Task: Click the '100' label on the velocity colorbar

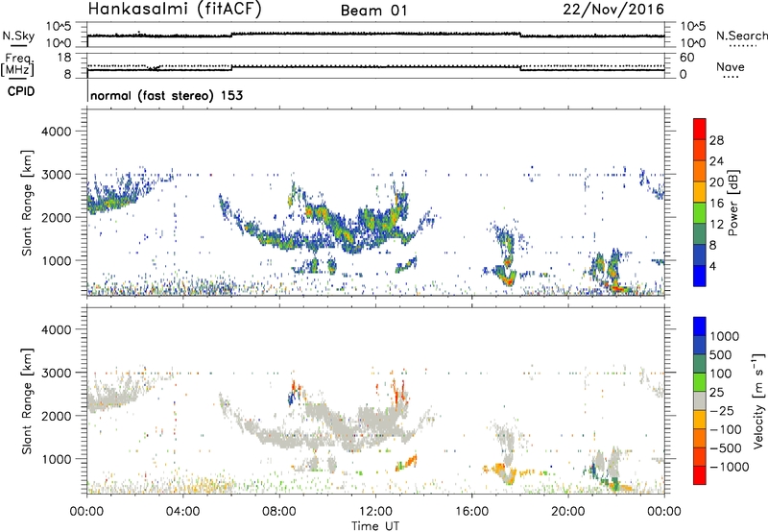Action: point(721,374)
